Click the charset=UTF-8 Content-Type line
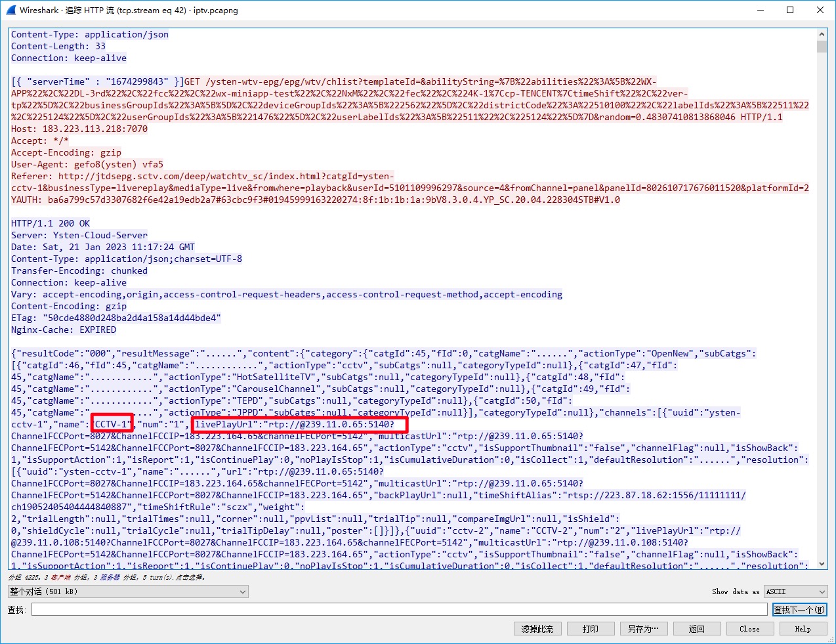836x644 pixels. pos(127,259)
